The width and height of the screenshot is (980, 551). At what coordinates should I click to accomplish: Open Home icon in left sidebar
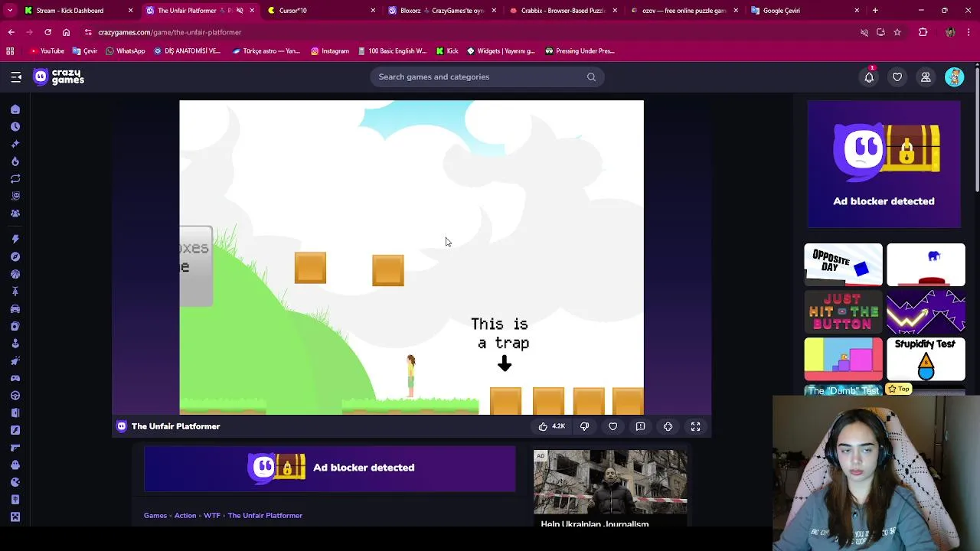point(15,109)
